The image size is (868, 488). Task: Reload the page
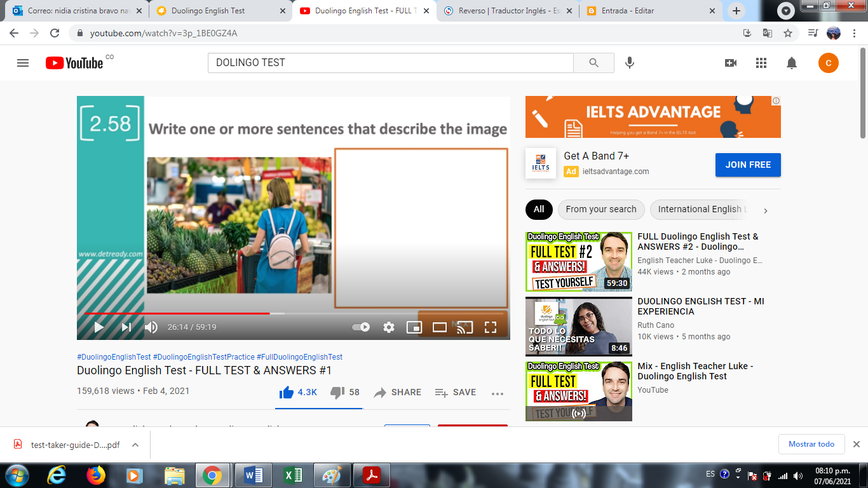click(55, 33)
